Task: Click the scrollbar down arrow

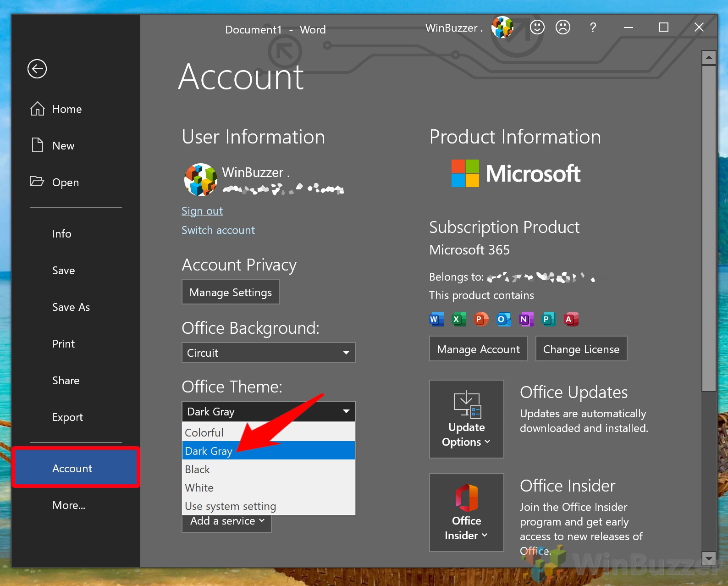Action: coord(709,558)
